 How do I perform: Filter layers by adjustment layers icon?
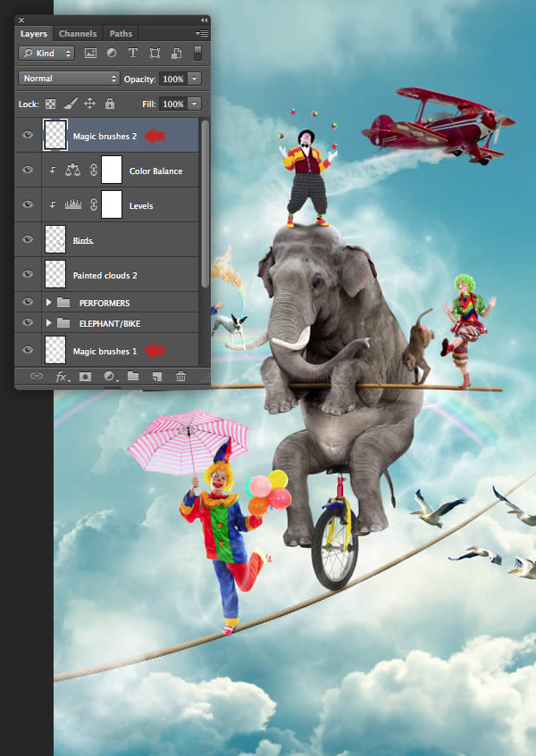[x=112, y=53]
